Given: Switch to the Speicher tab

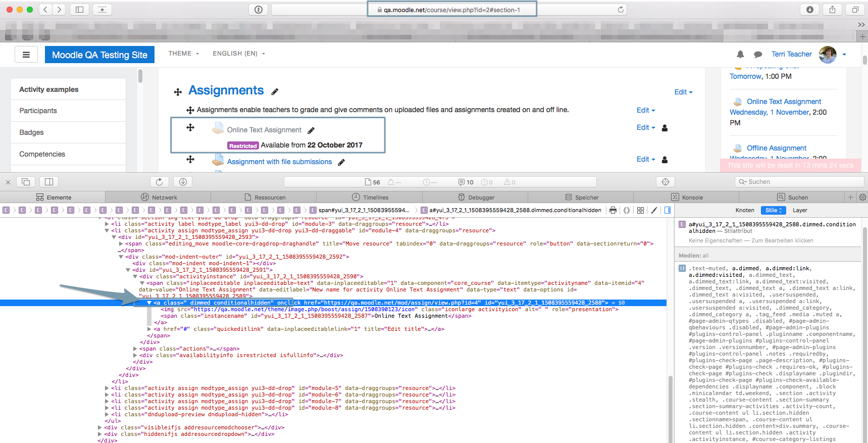Looking at the screenshot, I should (x=581, y=198).
